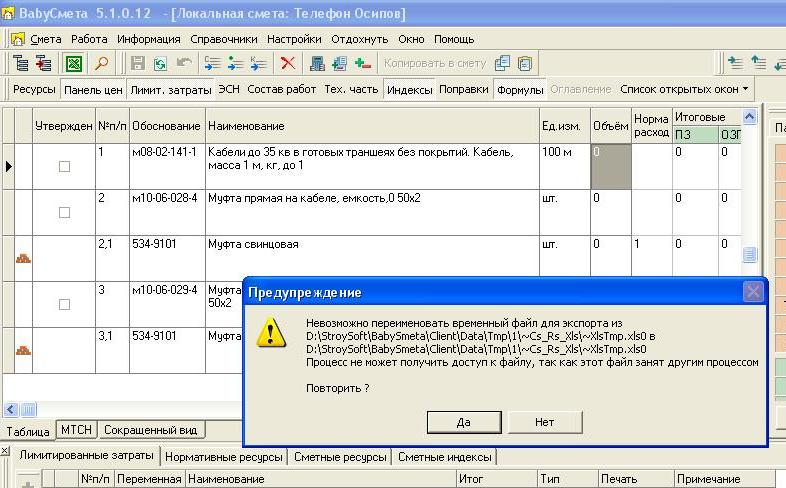786x488 pixels.
Task: Click Да in the warning dialog
Action: pyautogui.click(x=464, y=422)
